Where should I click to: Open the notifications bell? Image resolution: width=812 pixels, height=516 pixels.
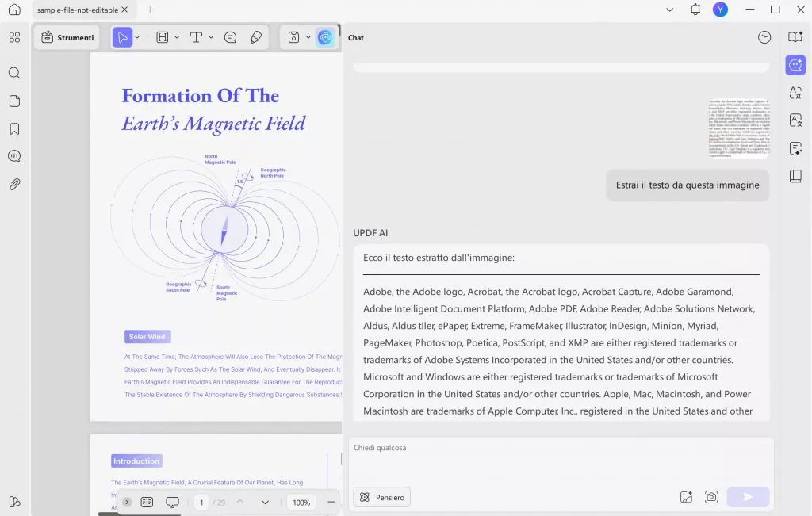(x=695, y=10)
